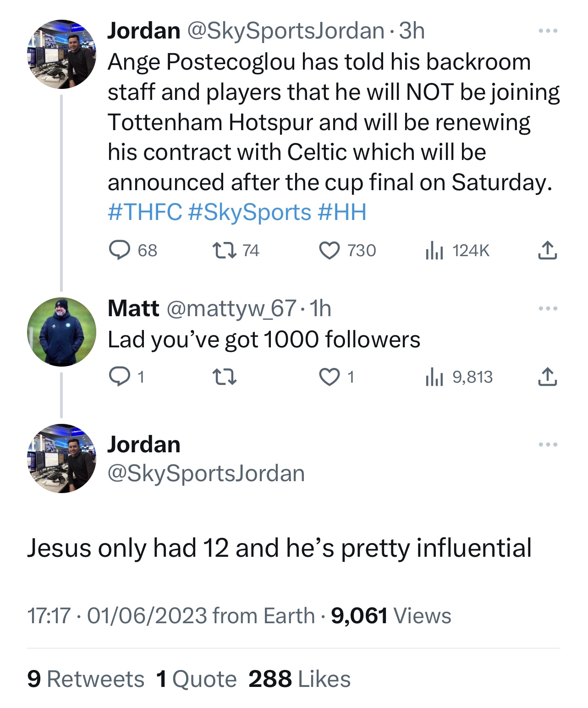Open more options on Matt's reply

tap(548, 308)
